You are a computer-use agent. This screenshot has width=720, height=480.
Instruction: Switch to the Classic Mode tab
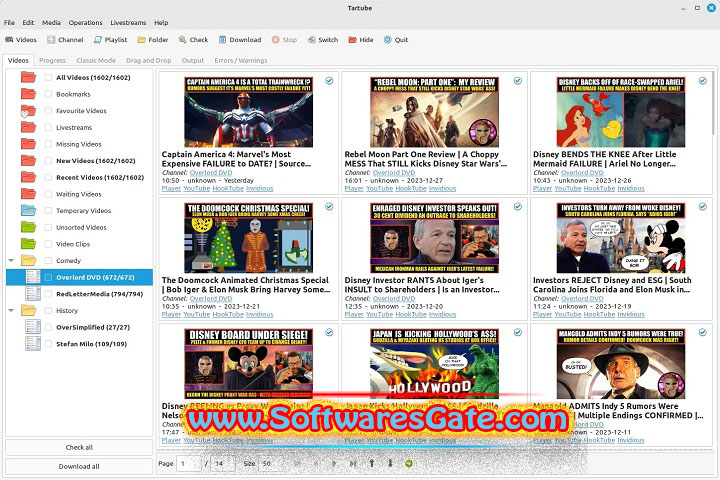[x=96, y=60]
